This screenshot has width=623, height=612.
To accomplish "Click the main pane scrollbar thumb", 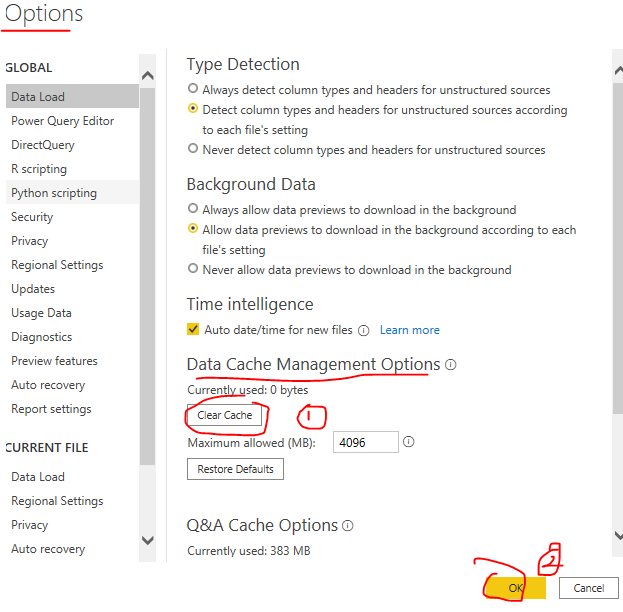I will 618,248.
